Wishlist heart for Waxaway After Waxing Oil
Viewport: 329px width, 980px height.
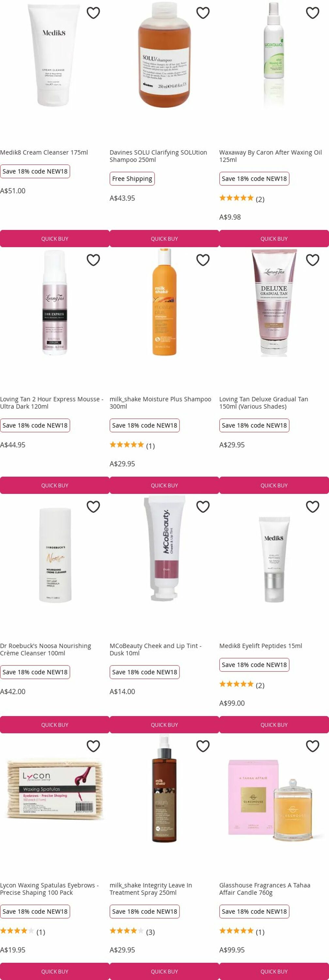[x=312, y=13]
